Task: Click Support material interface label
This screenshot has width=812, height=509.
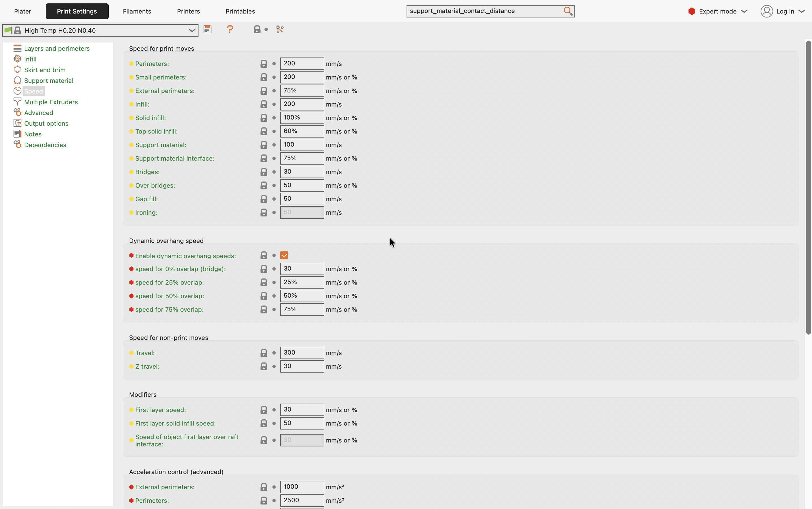Action: pos(175,159)
